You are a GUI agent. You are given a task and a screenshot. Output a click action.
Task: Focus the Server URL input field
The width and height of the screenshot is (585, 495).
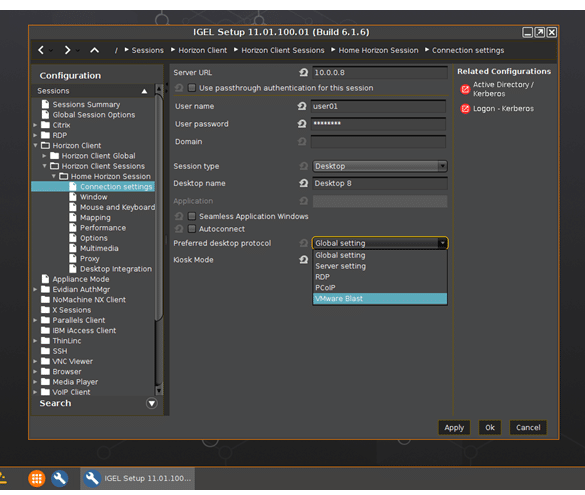point(380,72)
